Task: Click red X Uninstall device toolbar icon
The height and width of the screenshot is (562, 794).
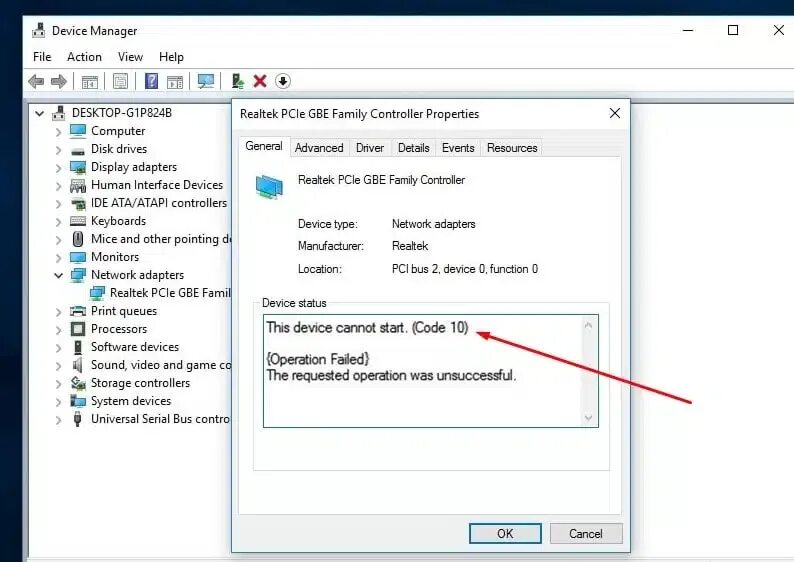Action: click(260, 81)
